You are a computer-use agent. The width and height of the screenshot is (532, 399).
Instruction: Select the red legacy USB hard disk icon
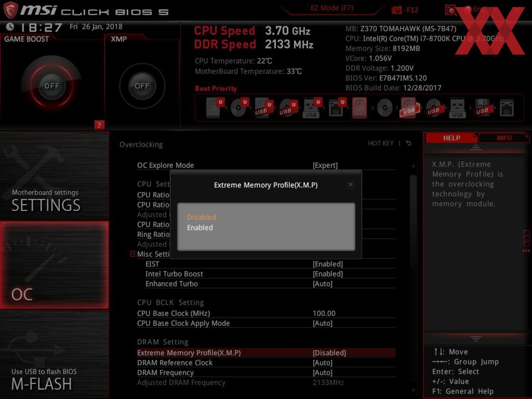point(409,108)
